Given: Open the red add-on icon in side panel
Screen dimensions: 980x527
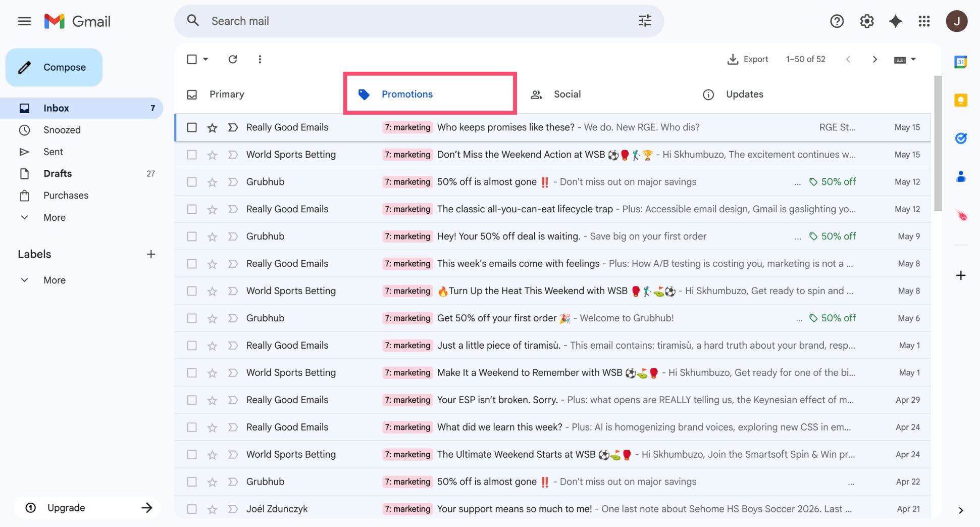Looking at the screenshot, I should pyautogui.click(x=960, y=215).
